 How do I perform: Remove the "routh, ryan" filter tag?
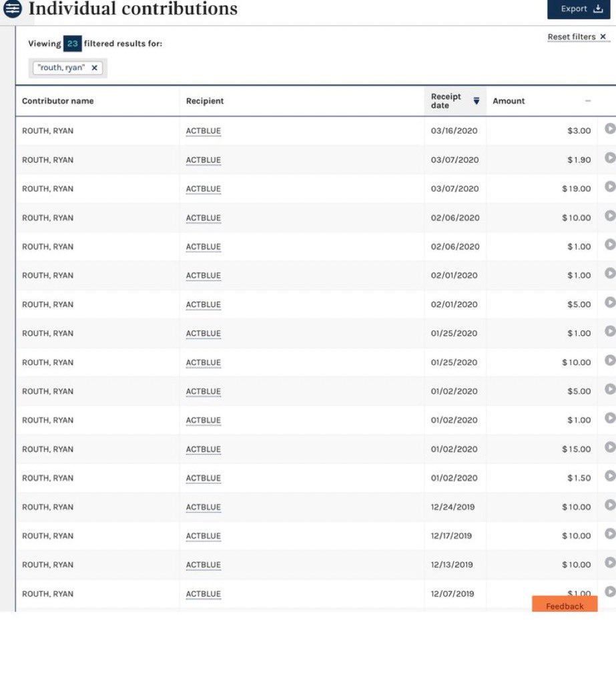tap(94, 68)
